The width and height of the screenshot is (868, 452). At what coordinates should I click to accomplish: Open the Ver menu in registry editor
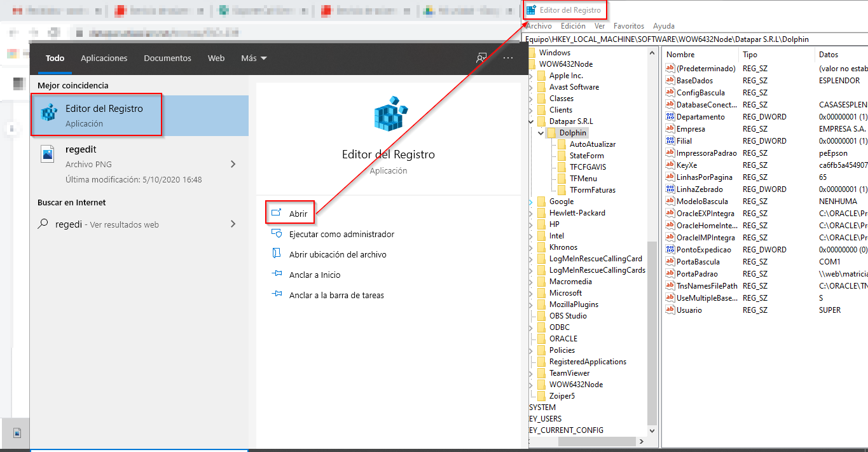pos(600,26)
